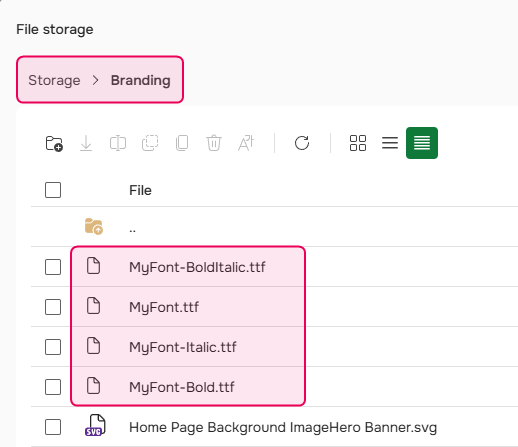Click file icon of MyFont-Bold.ttf
Viewport: 518px width, 447px height.
93,386
